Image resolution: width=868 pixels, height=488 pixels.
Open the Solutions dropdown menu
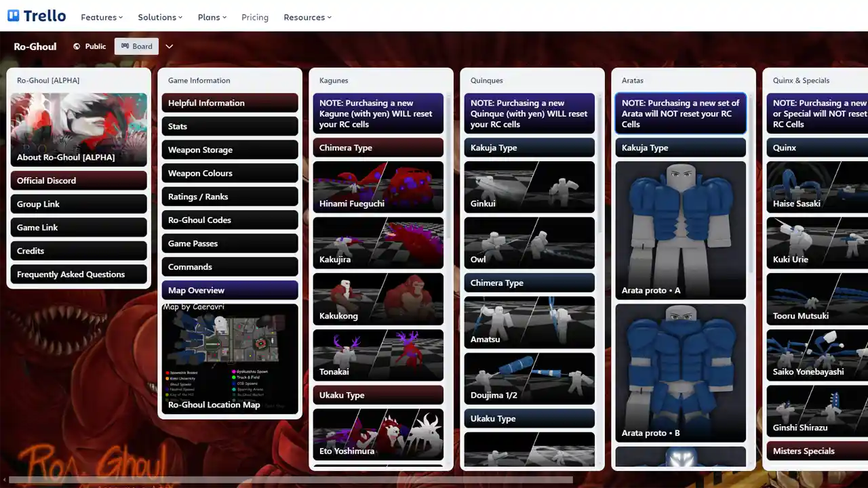tap(160, 17)
